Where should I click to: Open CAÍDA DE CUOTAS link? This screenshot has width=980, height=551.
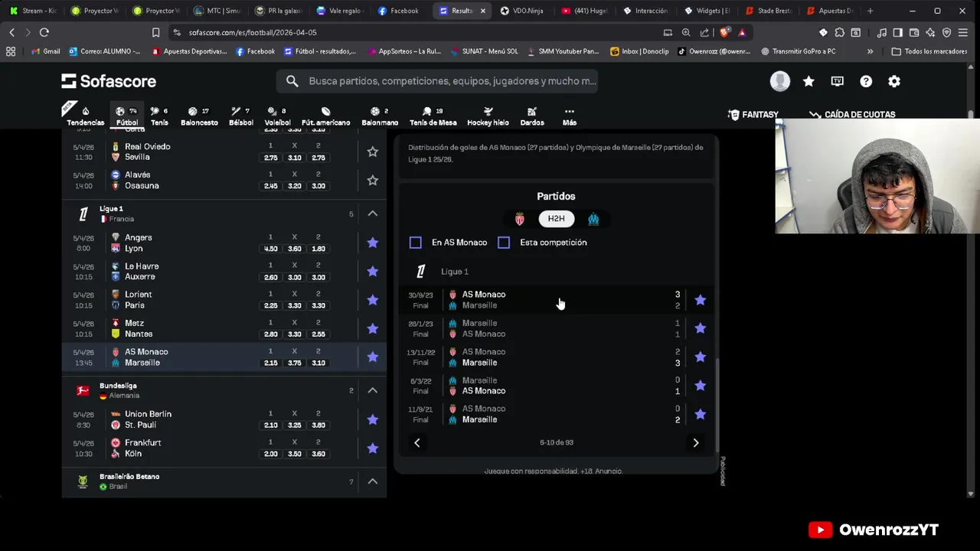pos(852,114)
